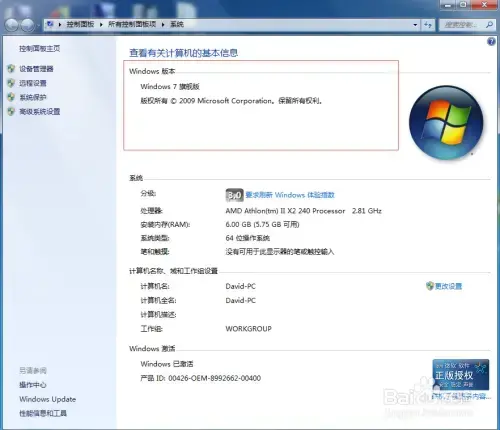Click the 2009 Microsoft Corporation copyright line
Screen dimensions: 500x430
231,101
